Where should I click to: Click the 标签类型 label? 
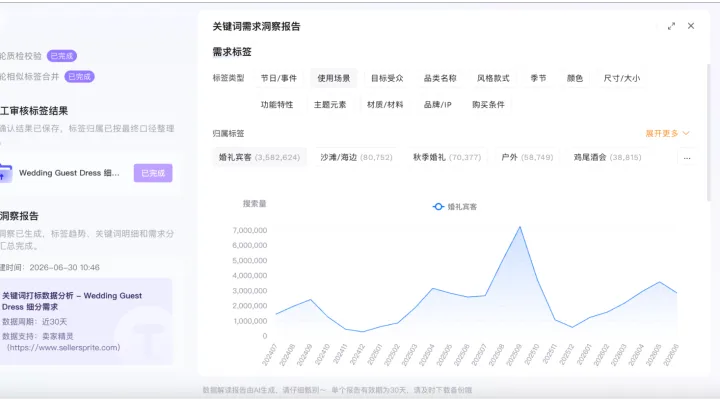click(228, 78)
